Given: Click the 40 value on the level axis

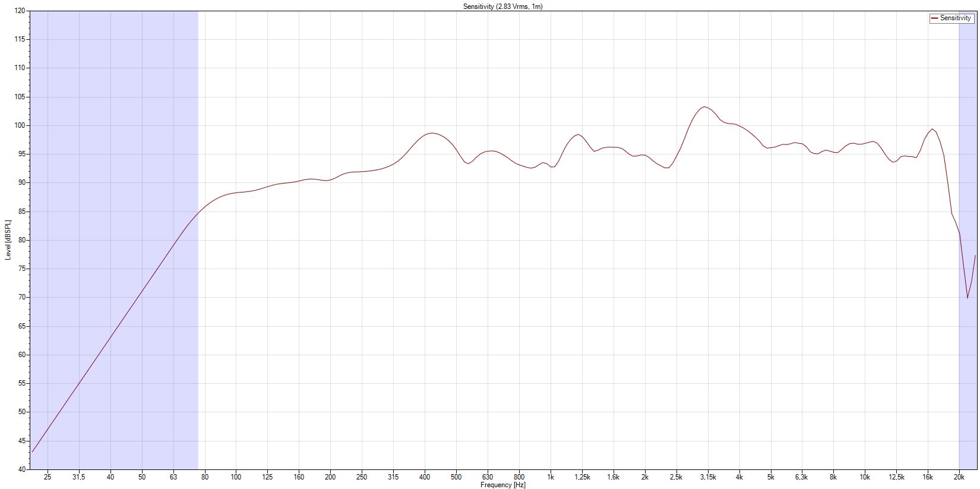Looking at the screenshot, I should coord(21,469).
